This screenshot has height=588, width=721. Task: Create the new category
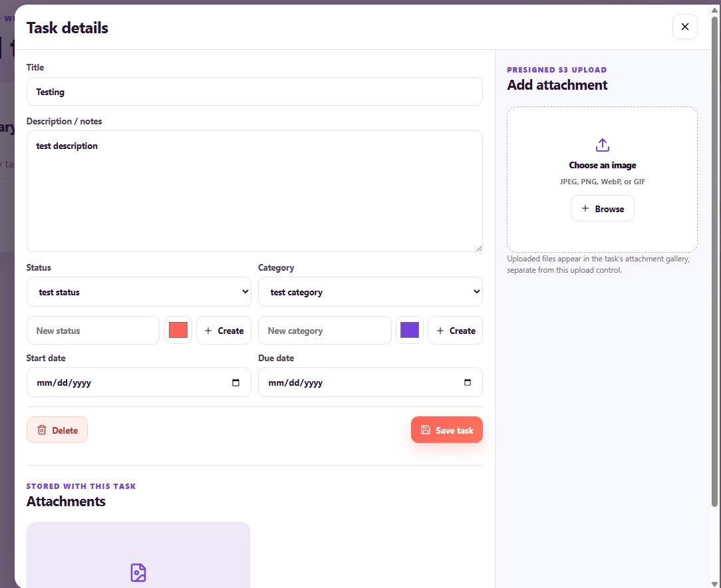pos(455,331)
